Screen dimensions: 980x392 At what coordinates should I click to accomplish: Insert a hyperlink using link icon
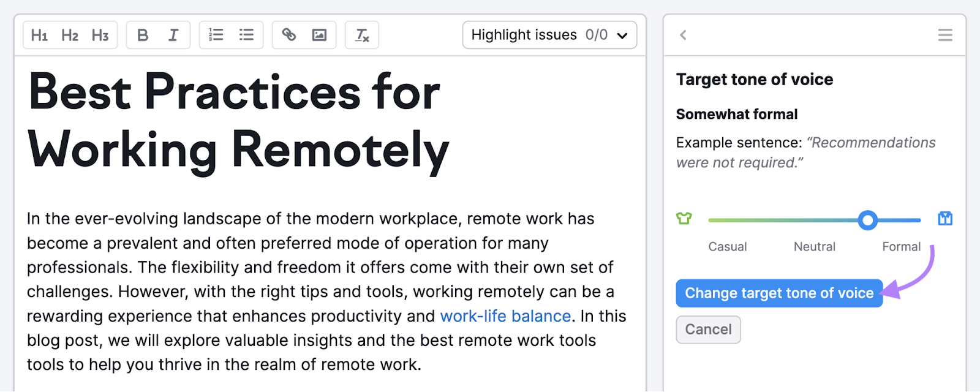288,35
